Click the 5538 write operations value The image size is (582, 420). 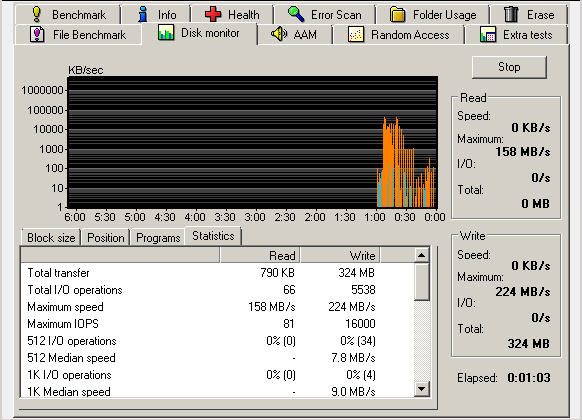point(363,290)
